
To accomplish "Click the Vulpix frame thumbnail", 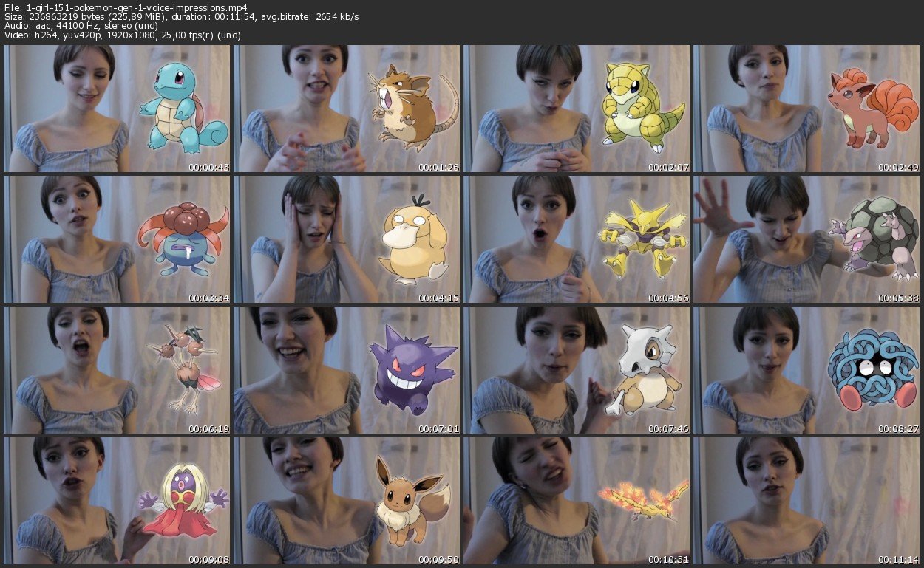I will (x=806, y=109).
